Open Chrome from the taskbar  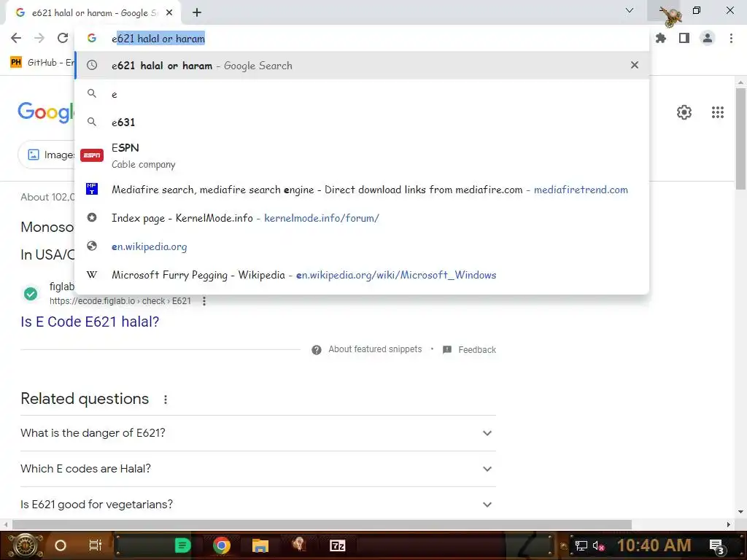pos(222,545)
